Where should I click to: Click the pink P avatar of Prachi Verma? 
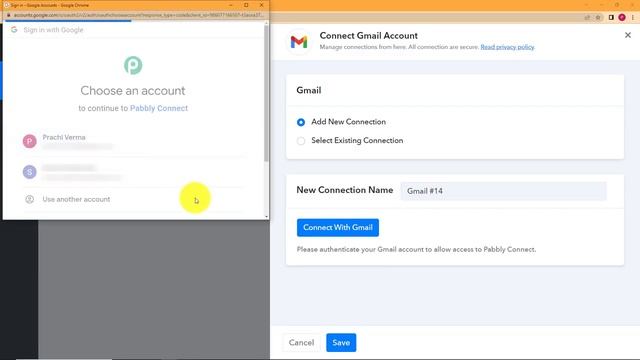[x=29, y=141]
